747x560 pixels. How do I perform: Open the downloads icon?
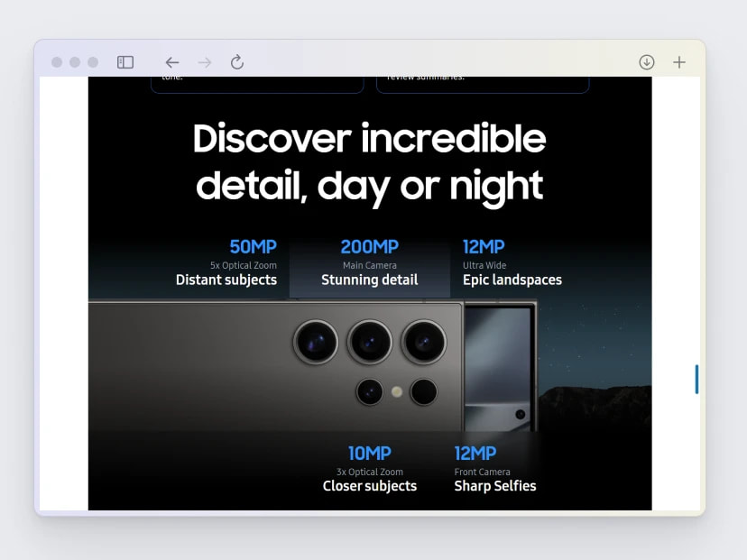point(647,62)
